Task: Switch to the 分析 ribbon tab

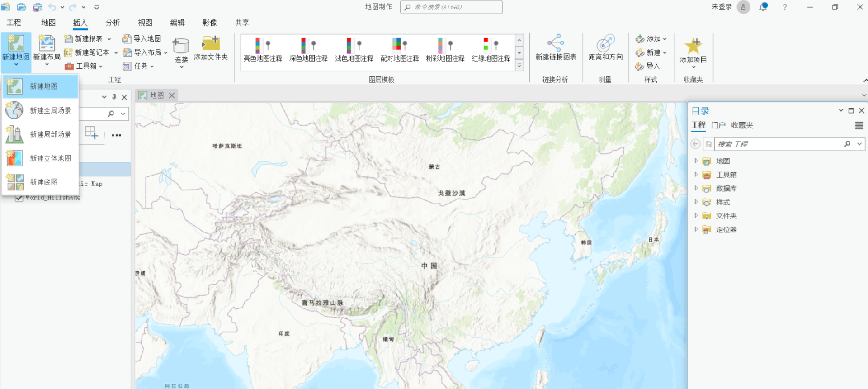Action: 113,23
